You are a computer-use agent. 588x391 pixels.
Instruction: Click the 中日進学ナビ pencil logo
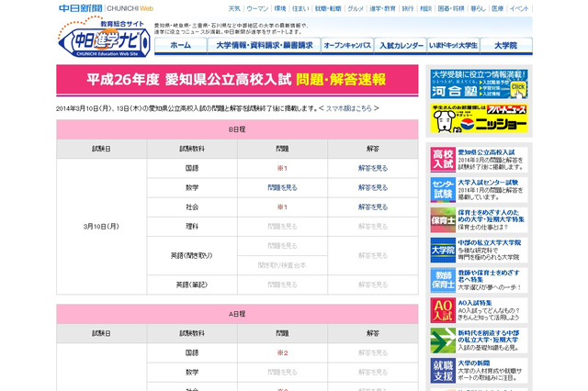coord(104,38)
